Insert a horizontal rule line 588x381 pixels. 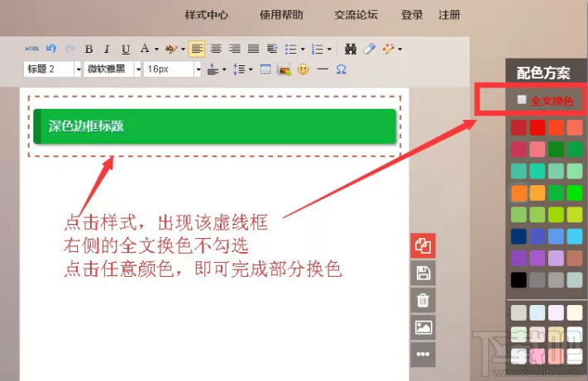click(x=323, y=69)
